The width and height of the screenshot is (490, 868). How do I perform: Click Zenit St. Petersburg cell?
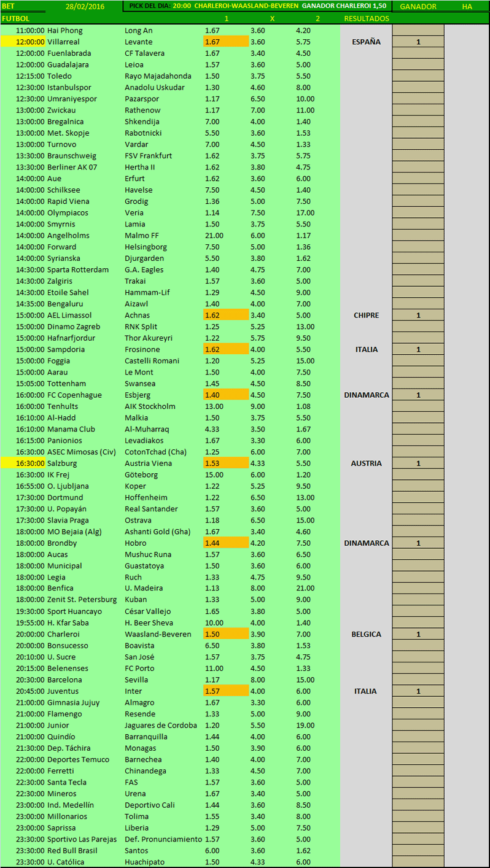[82, 600]
